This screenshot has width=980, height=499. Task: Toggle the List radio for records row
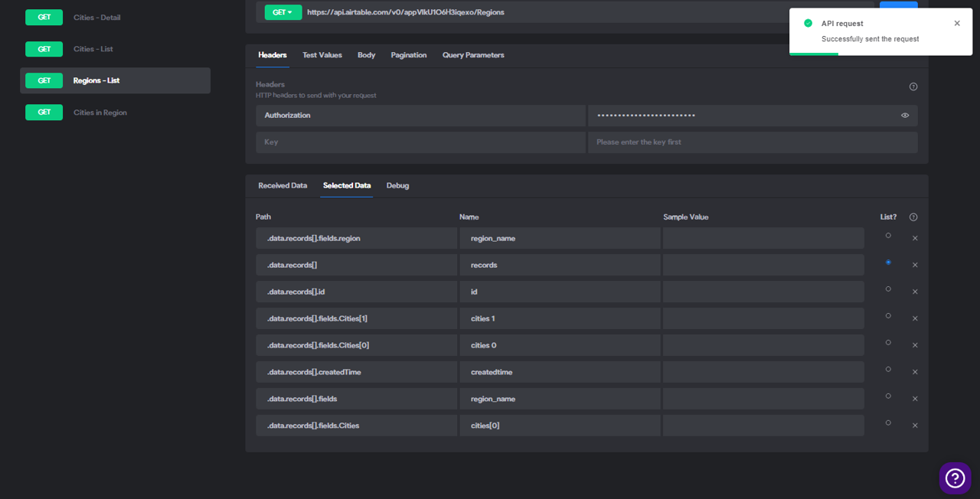coord(888,263)
